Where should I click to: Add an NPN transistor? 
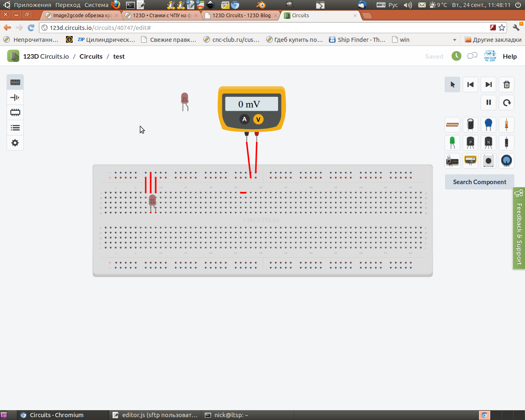488,143
